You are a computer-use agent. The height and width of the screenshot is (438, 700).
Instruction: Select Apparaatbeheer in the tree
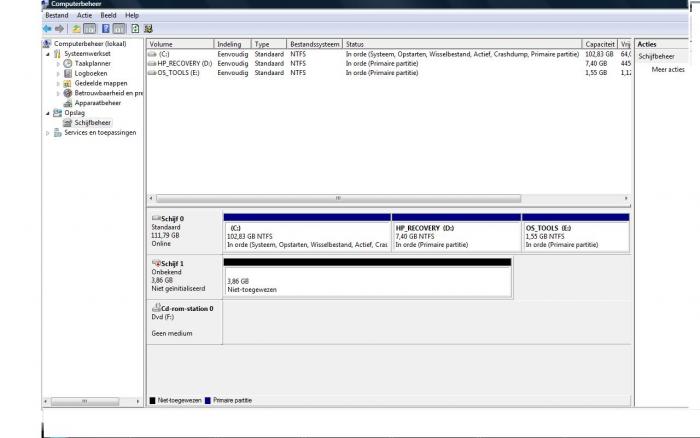pos(98,103)
